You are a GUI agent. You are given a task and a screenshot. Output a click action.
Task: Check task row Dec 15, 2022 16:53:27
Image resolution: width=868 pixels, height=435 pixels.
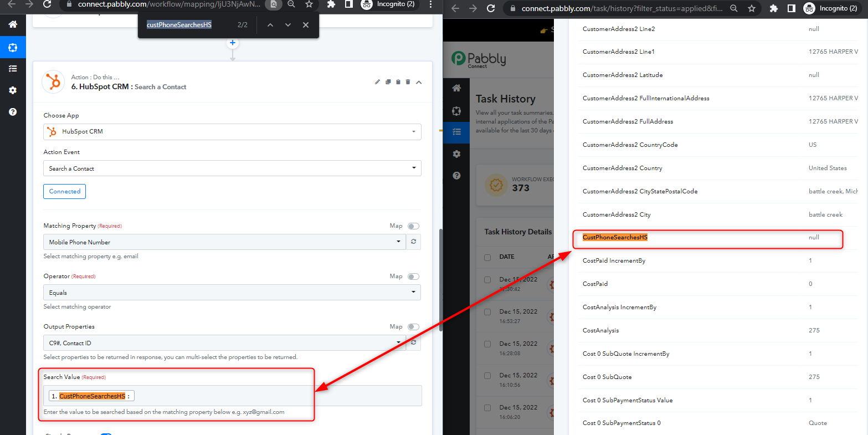tap(487, 312)
